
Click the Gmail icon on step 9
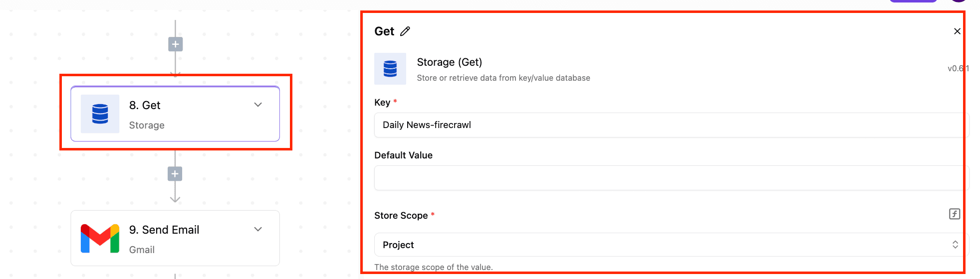point(100,239)
